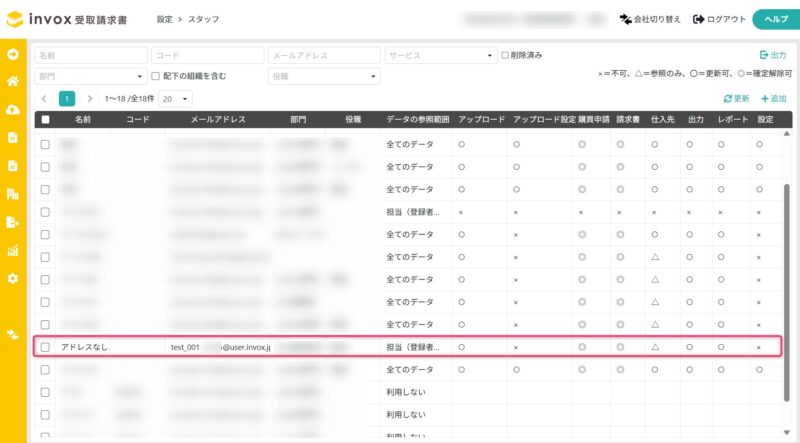Go to the next page with the right chevron
This screenshot has height=443, width=800.
90,99
